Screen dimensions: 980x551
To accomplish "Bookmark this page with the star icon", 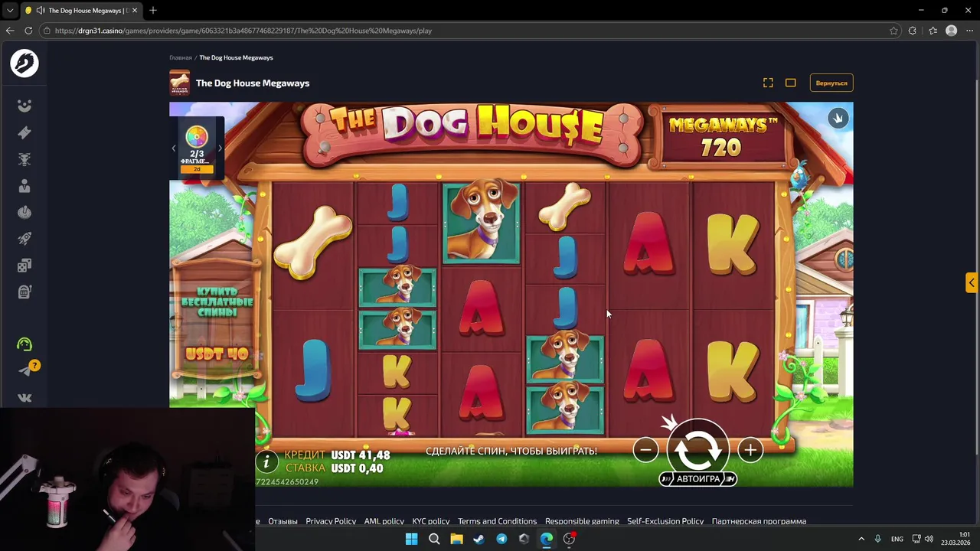I will point(893,31).
